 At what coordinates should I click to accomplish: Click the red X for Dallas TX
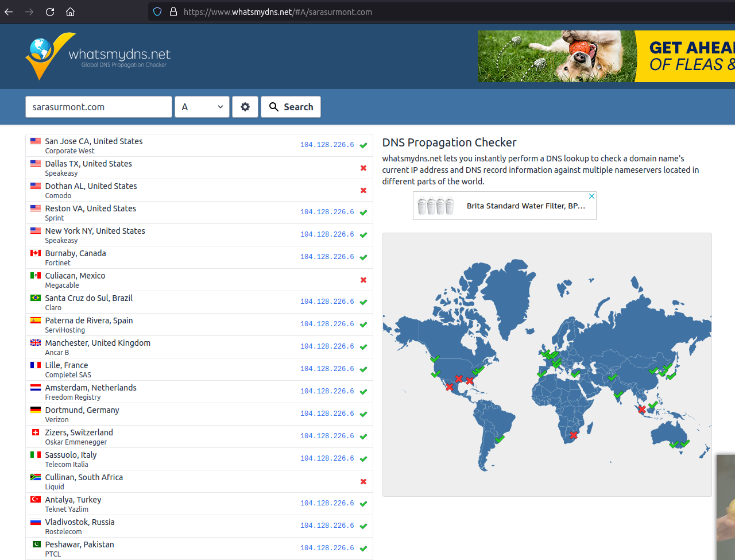pyautogui.click(x=363, y=168)
